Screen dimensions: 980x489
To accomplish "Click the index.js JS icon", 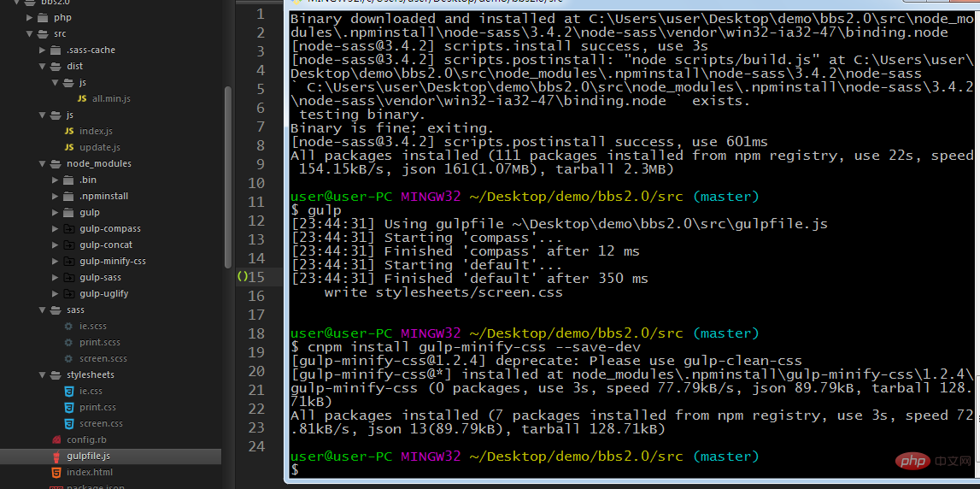I will 68,132.
